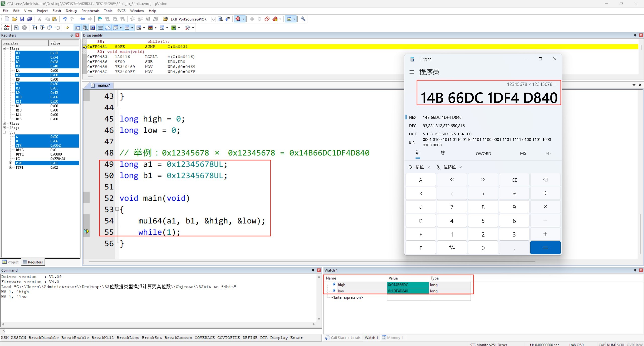Reset the CPU using the RST icon
Image resolution: width=644 pixels, height=346 pixels.
tap(7, 28)
